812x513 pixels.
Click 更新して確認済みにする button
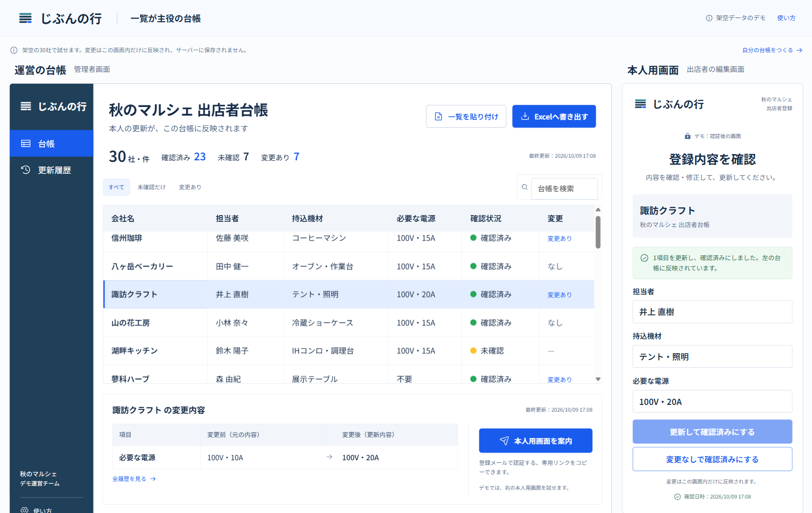(712, 432)
